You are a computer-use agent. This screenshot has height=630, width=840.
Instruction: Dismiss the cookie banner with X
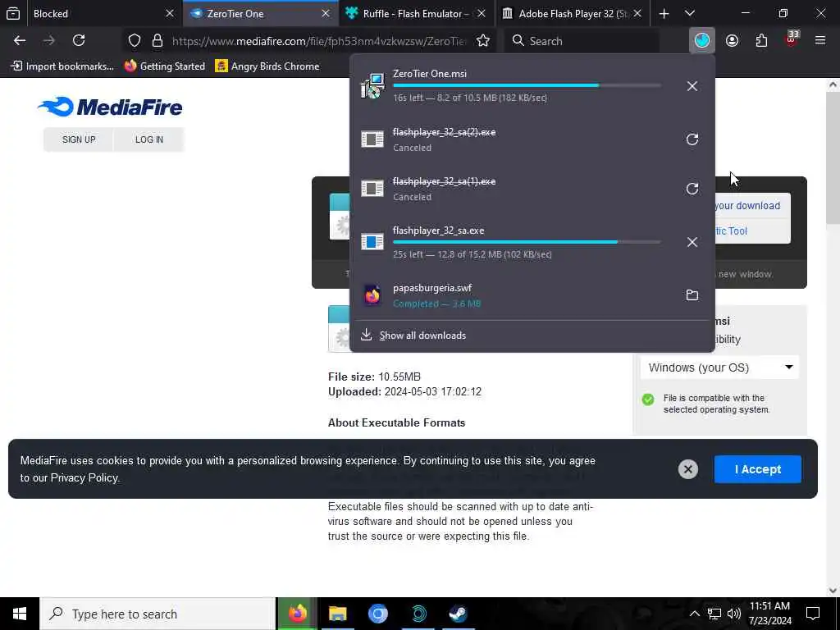(688, 469)
